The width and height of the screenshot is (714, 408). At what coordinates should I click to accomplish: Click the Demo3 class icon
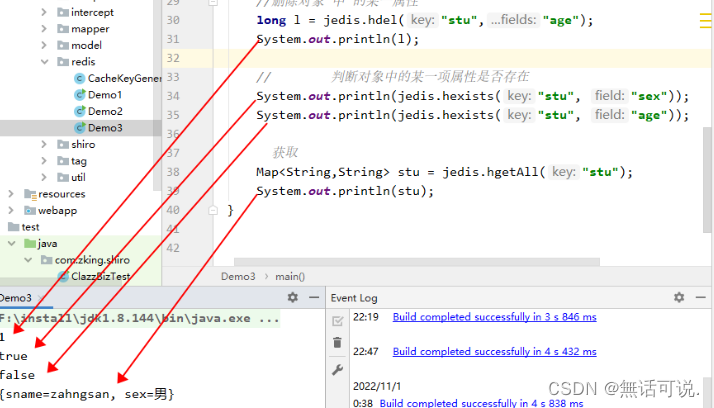[x=80, y=128]
